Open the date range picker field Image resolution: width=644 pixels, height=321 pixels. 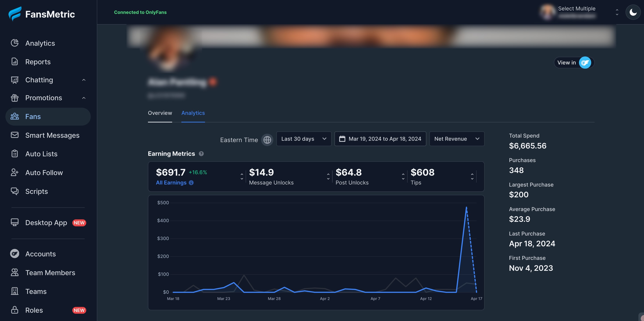tap(380, 139)
